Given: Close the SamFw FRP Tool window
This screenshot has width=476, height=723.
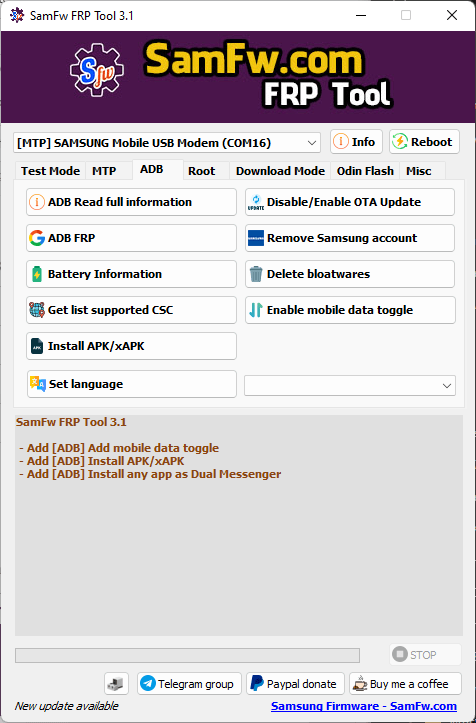Looking at the screenshot, I should [x=452, y=15].
